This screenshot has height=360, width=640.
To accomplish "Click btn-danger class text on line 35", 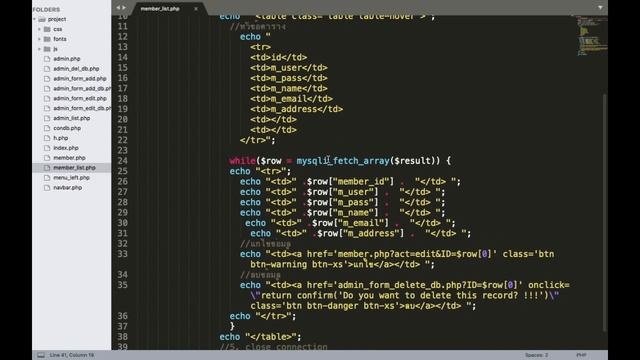I will 333,306.
